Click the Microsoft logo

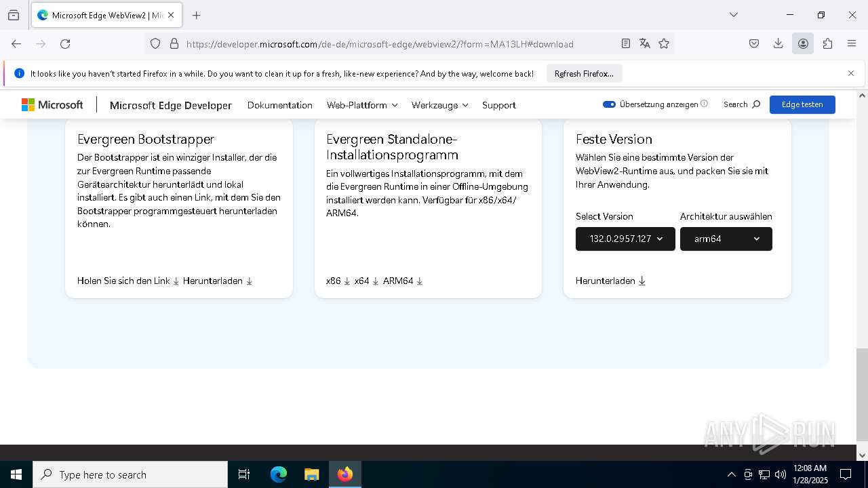[52, 104]
